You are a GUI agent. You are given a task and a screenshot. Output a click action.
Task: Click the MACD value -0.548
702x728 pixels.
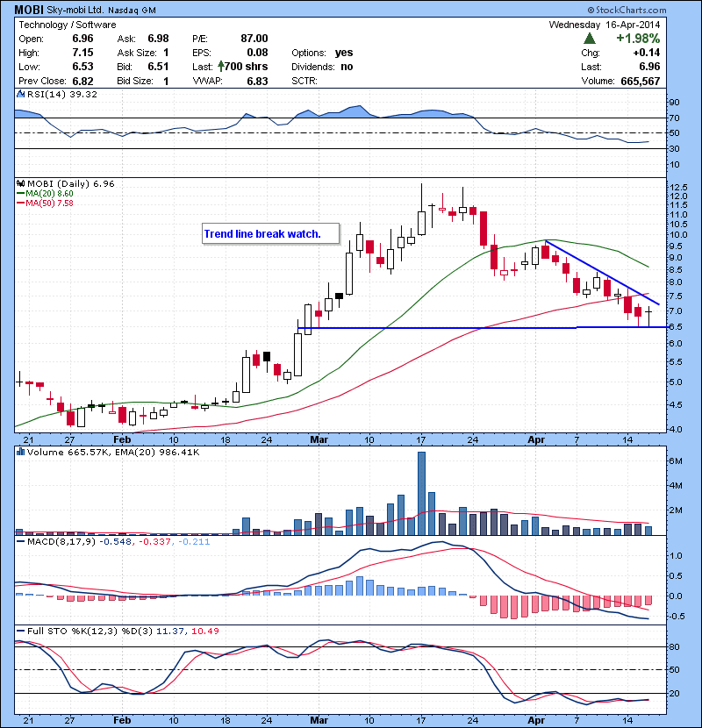(x=116, y=541)
